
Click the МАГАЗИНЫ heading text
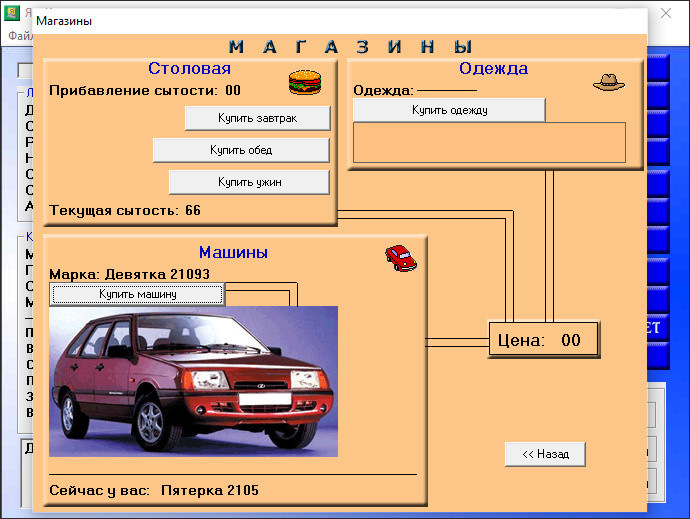(350, 47)
